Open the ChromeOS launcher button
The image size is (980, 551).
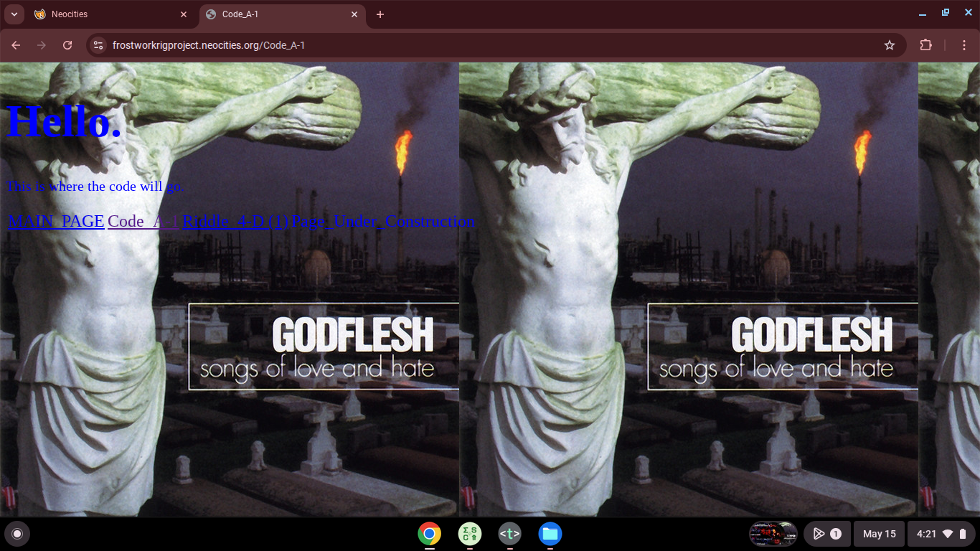point(17,534)
